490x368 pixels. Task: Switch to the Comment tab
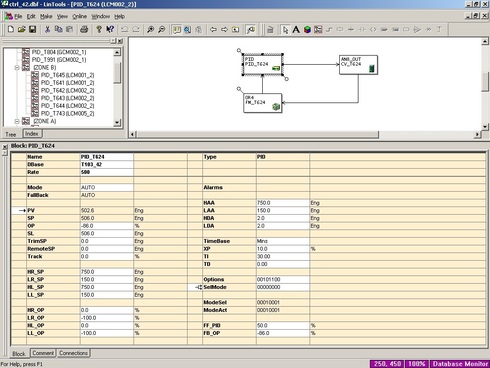[x=43, y=353]
